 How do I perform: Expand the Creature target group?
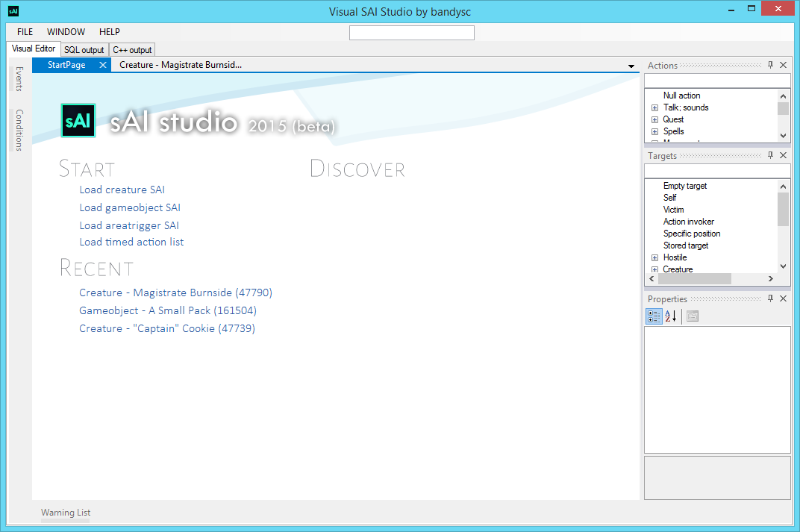click(x=654, y=269)
